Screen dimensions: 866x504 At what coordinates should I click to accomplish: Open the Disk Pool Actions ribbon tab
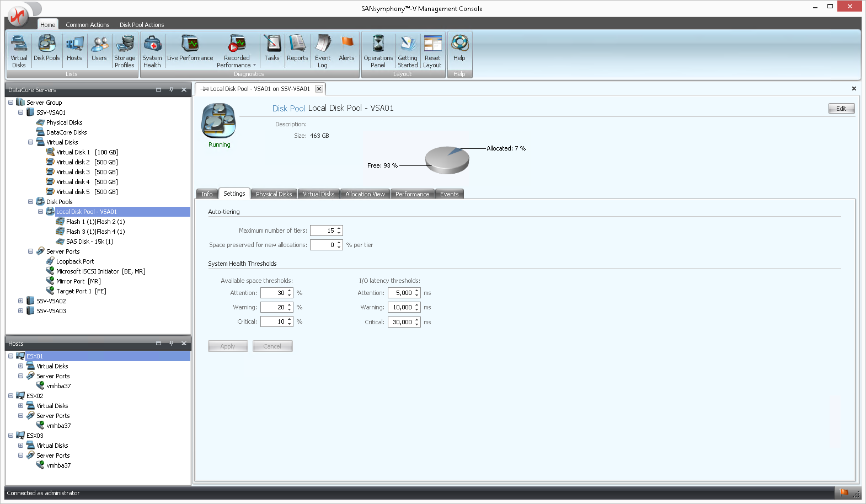point(142,25)
